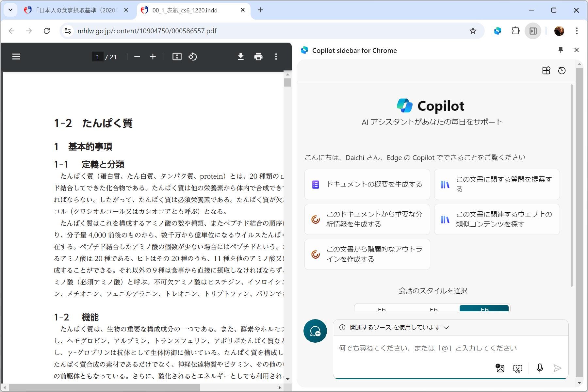
Task: Choose この文書に関連するウェブ上の類似コンテンツを探す
Action: 497,219
